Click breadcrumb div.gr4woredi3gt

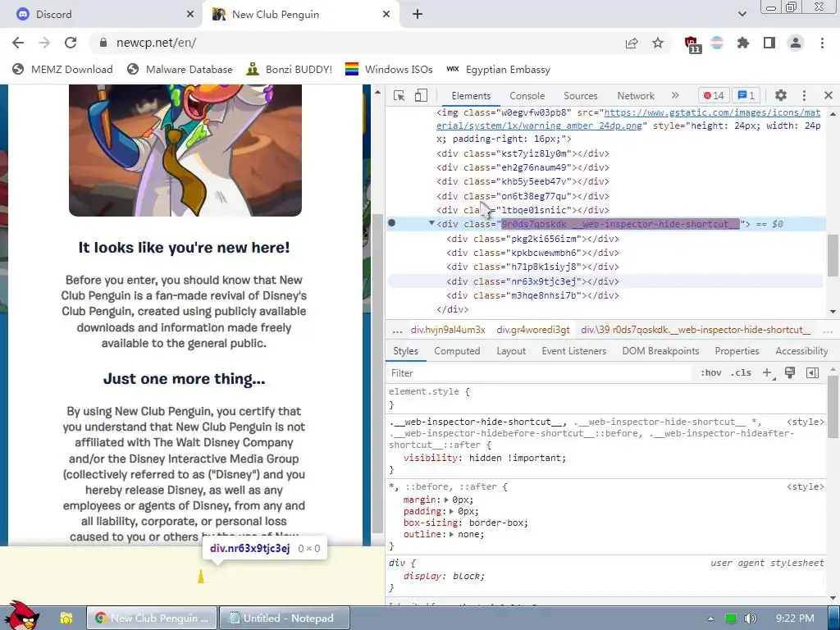tap(533, 330)
